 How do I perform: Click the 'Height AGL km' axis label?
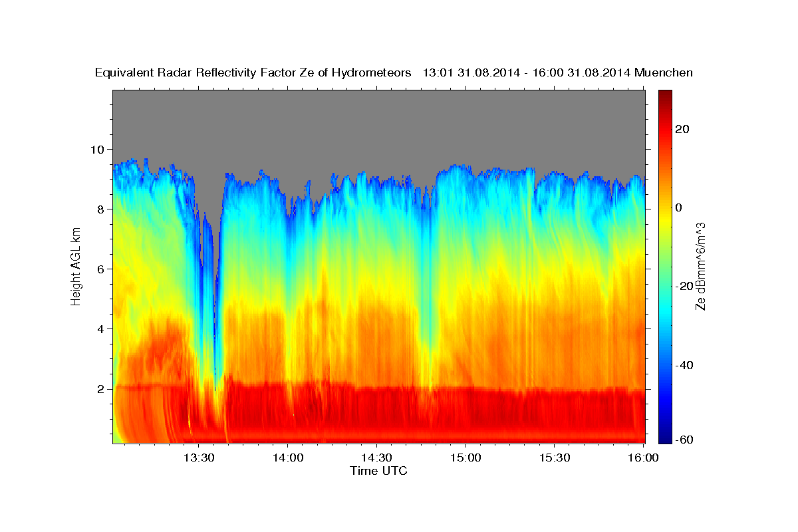(x=76, y=267)
